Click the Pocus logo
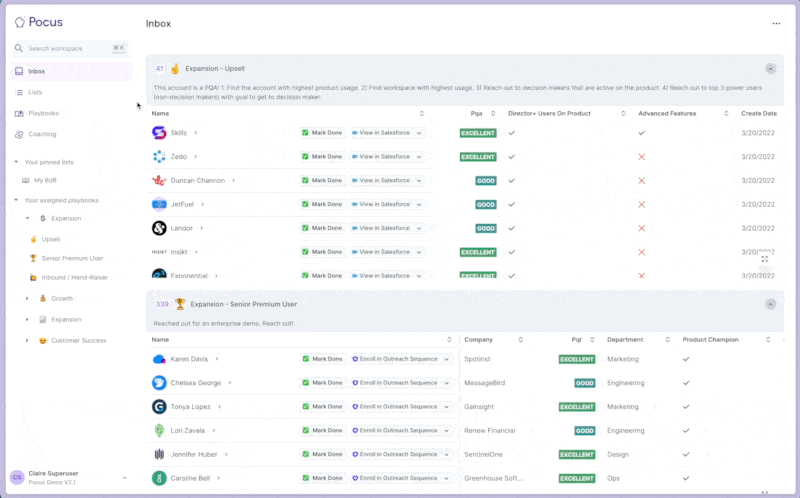800x498 pixels. pyautogui.click(x=39, y=22)
